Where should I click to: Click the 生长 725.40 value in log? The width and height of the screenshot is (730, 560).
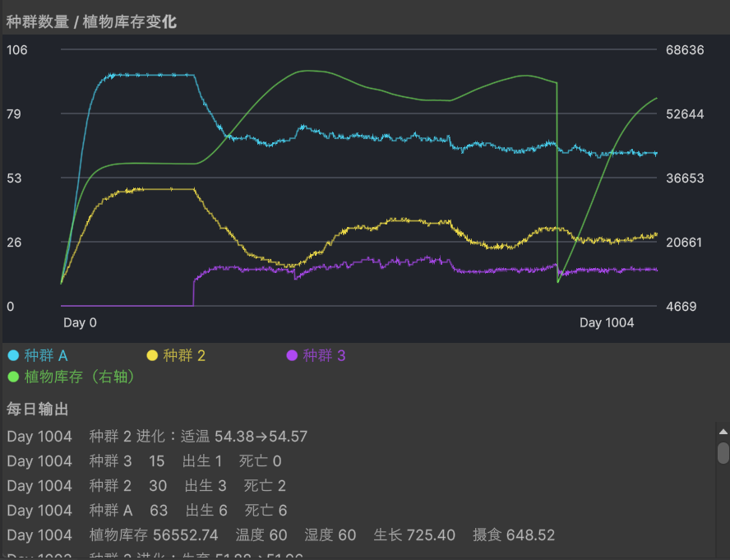414,535
